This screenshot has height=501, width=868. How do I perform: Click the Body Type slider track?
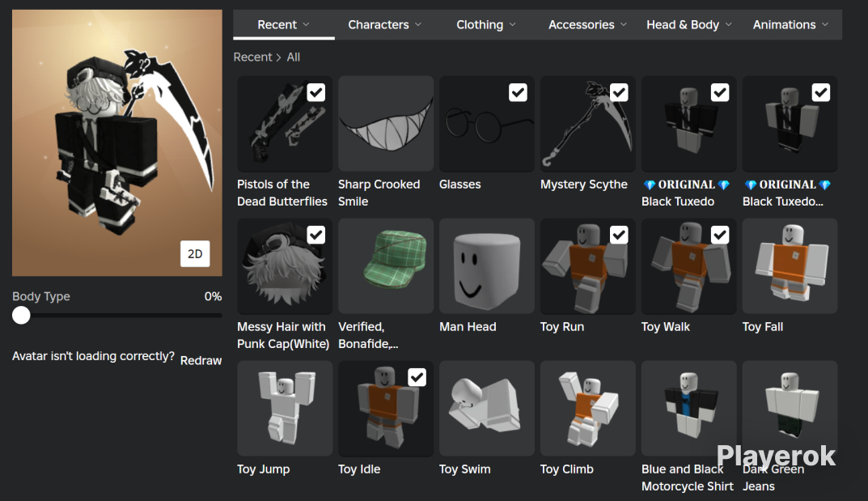point(117,316)
